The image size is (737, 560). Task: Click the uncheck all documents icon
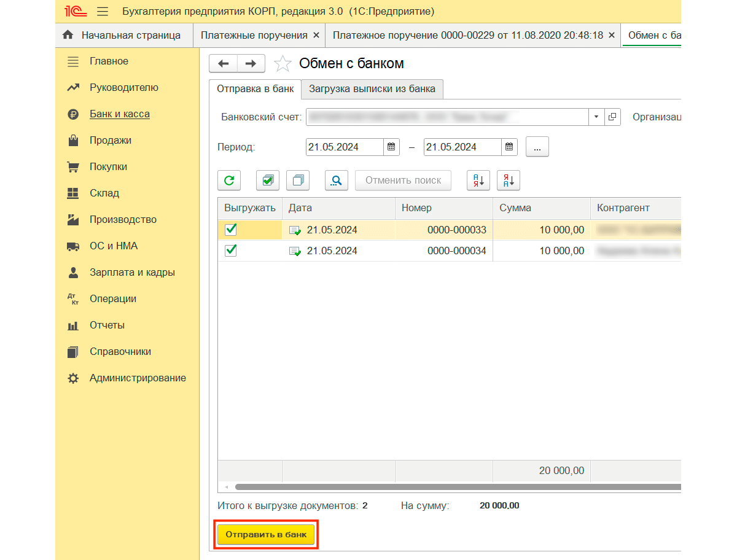pos(298,181)
